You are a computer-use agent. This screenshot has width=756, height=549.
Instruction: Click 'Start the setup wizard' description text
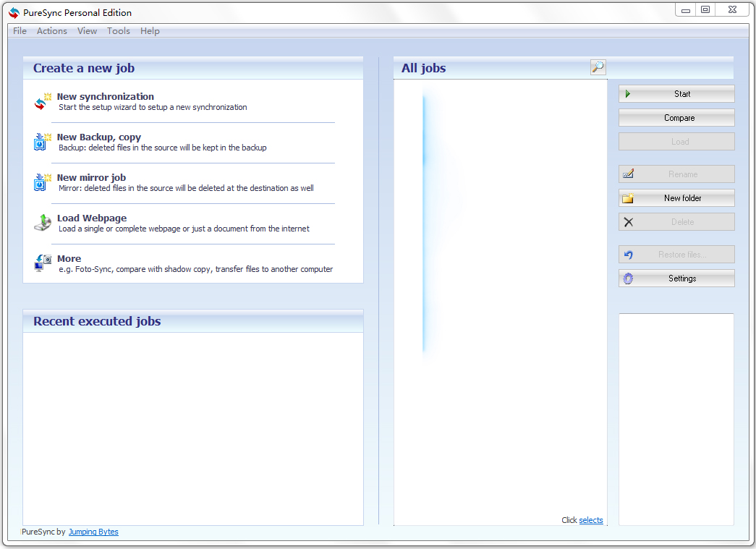[153, 107]
